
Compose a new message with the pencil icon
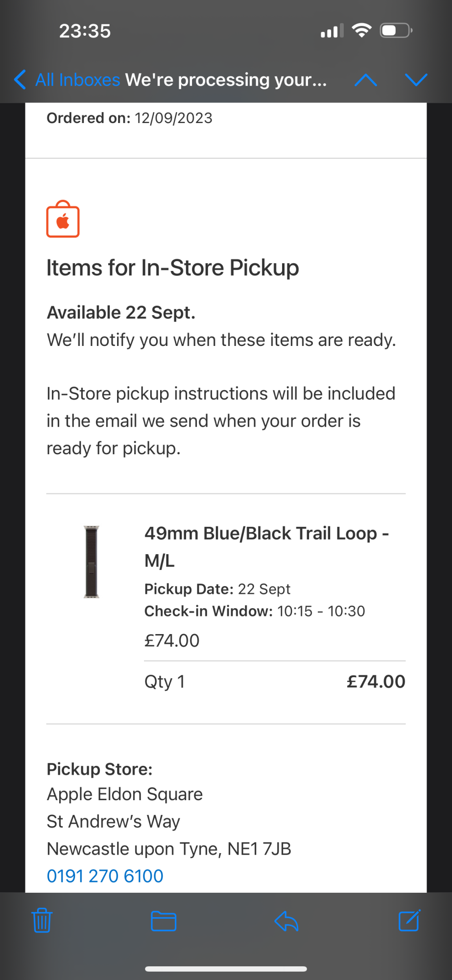[409, 920]
